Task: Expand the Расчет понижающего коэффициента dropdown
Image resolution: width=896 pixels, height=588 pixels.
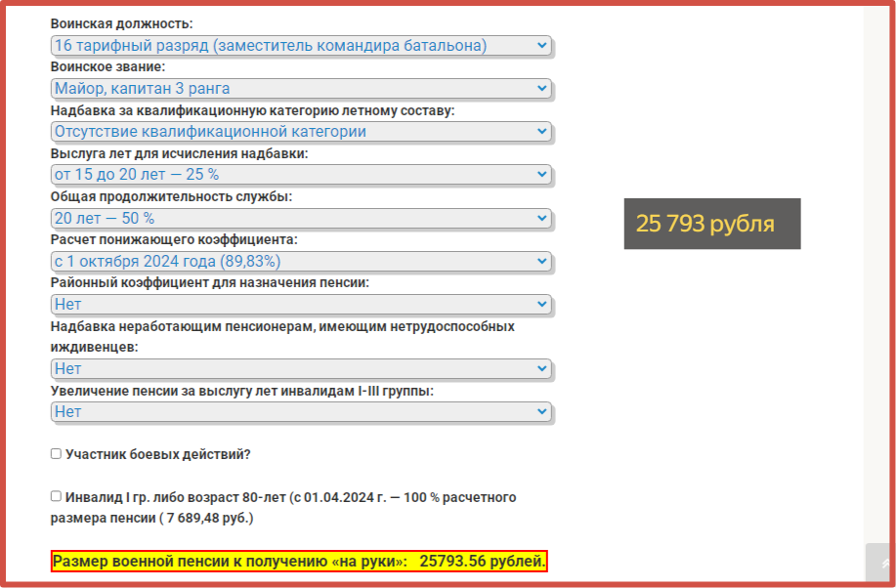Action: [x=301, y=261]
